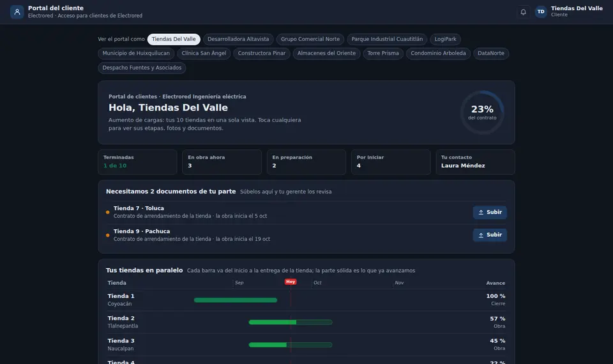Click Tiendas Del Valle account name

click(x=577, y=8)
